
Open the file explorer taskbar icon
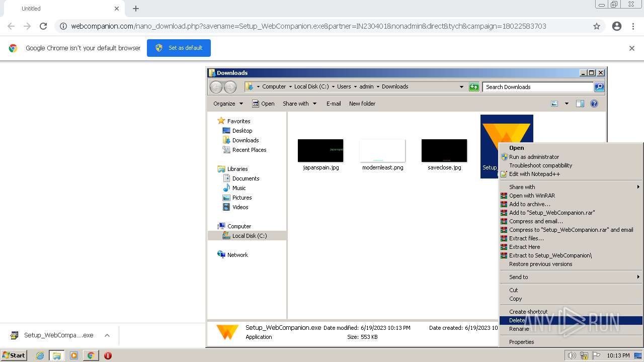(57, 355)
